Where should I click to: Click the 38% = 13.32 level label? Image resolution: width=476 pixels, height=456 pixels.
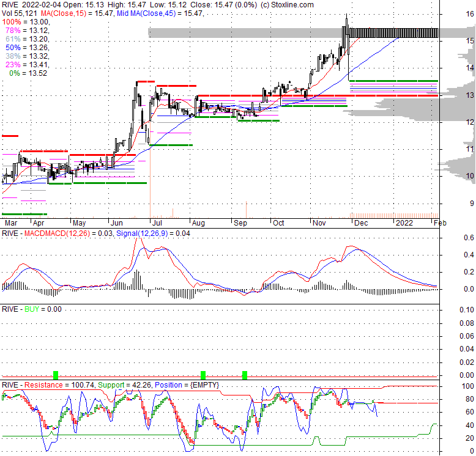tap(28, 56)
